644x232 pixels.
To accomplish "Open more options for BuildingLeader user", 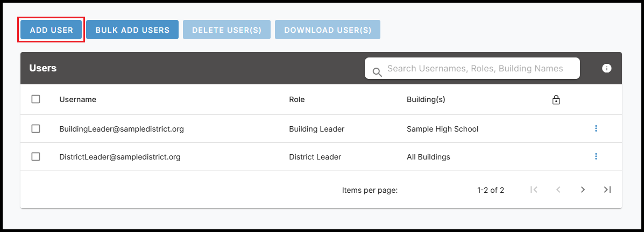I will pyautogui.click(x=596, y=128).
